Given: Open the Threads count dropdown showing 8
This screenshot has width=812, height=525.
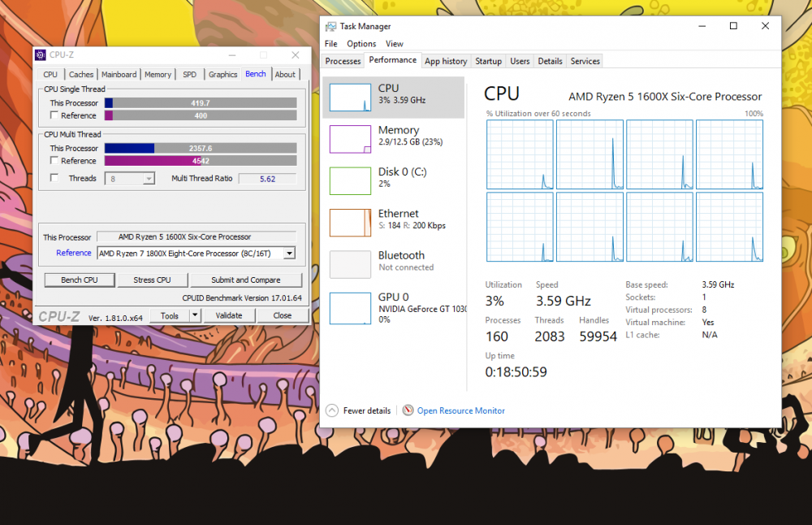Looking at the screenshot, I should pos(129,179).
